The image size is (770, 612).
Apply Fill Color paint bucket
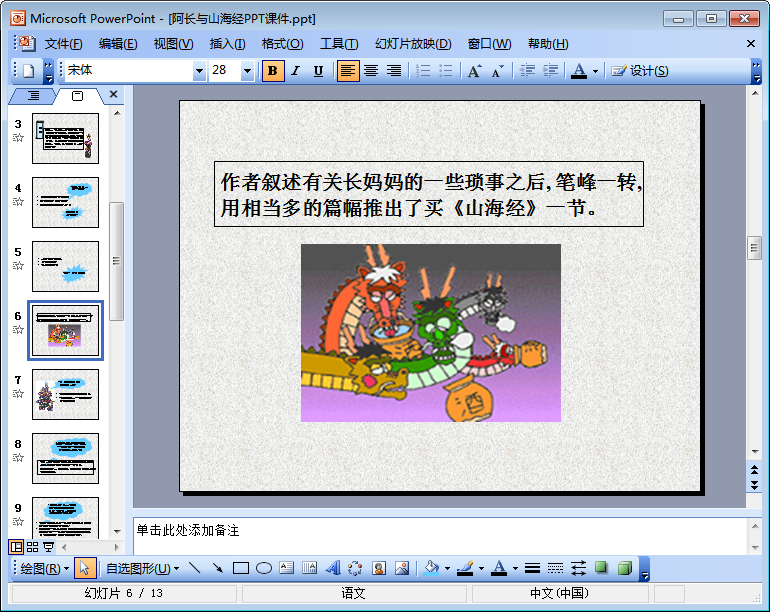pos(431,568)
